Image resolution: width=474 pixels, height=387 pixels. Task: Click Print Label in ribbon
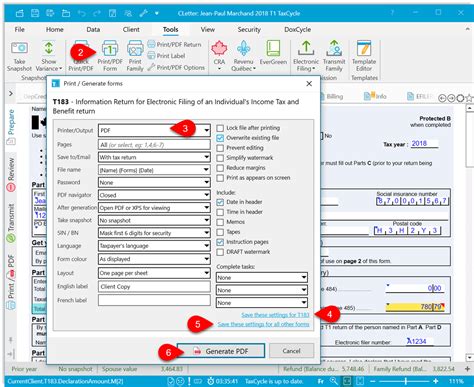pos(166,56)
